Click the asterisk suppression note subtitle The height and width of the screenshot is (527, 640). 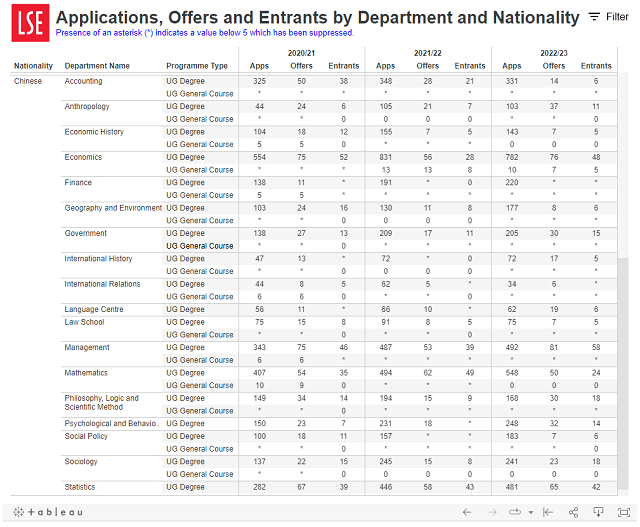(204, 33)
